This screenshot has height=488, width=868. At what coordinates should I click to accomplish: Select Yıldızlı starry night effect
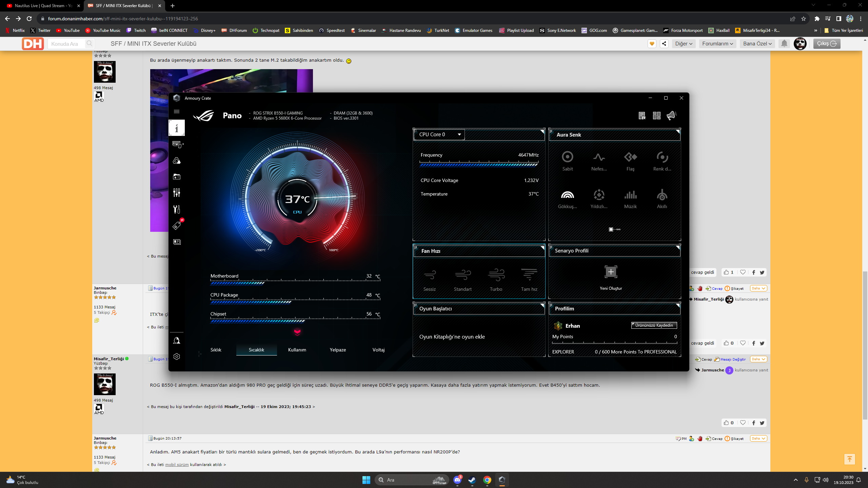click(599, 199)
